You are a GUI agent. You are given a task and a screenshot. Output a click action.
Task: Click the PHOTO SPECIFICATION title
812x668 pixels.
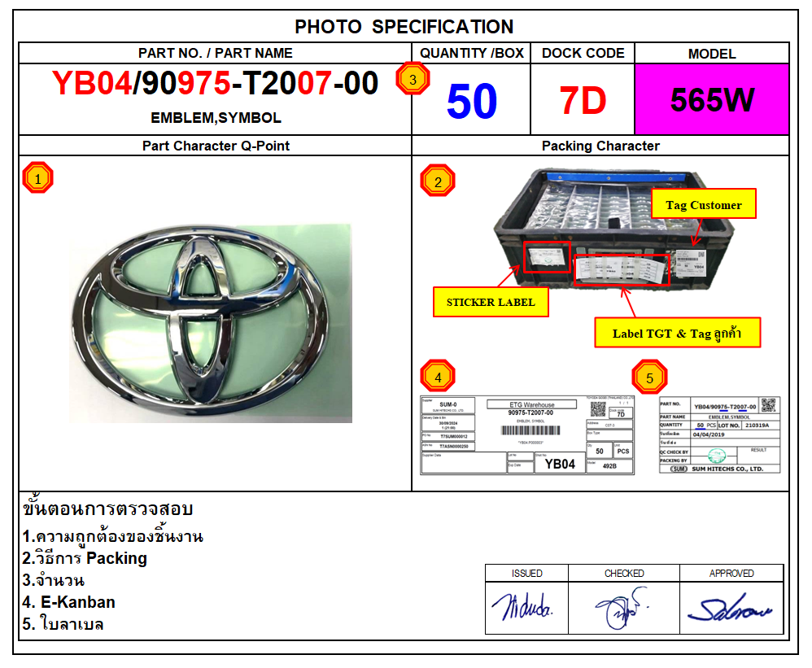pos(404,26)
